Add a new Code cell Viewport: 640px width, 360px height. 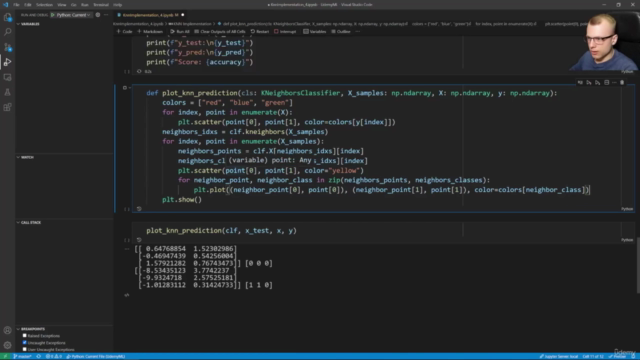coord(124,31)
